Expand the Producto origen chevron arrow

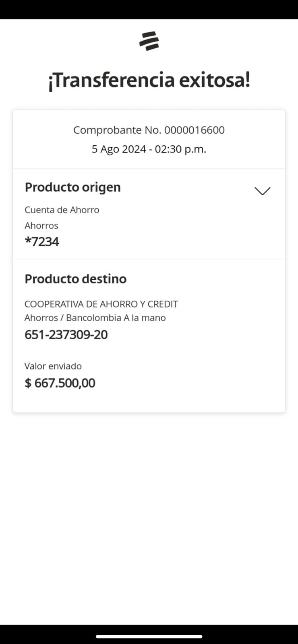263,190
